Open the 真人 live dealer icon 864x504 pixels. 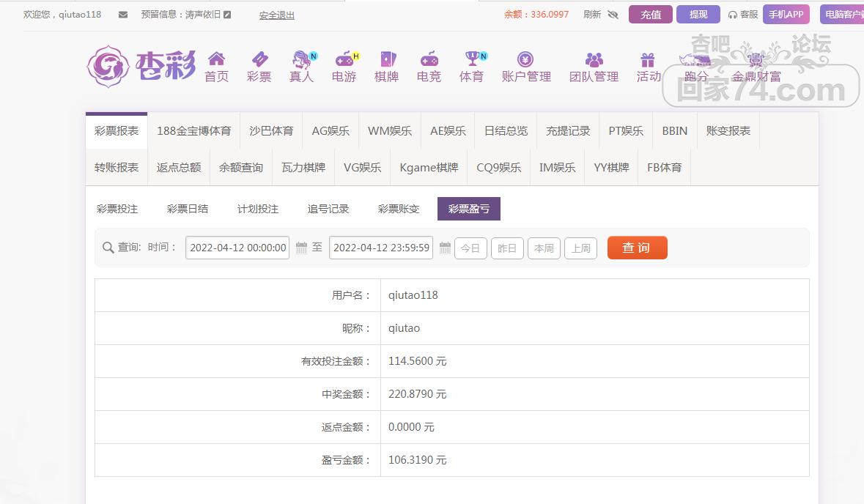click(x=301, y=59)
